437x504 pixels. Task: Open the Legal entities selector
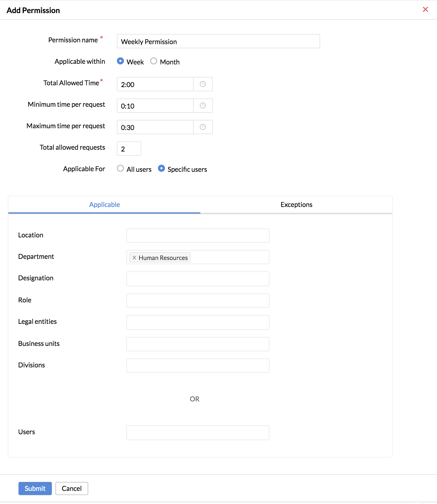coord(198,322)
